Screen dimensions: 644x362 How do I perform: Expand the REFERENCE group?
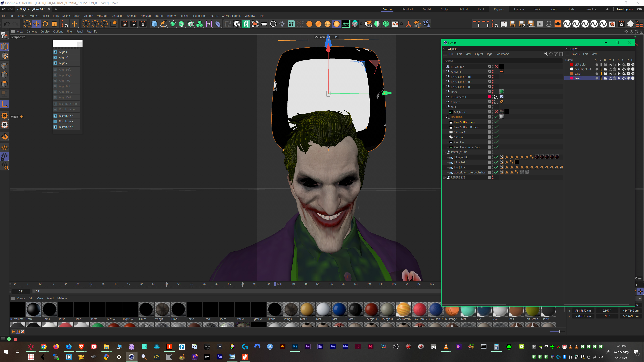[444, 177]
